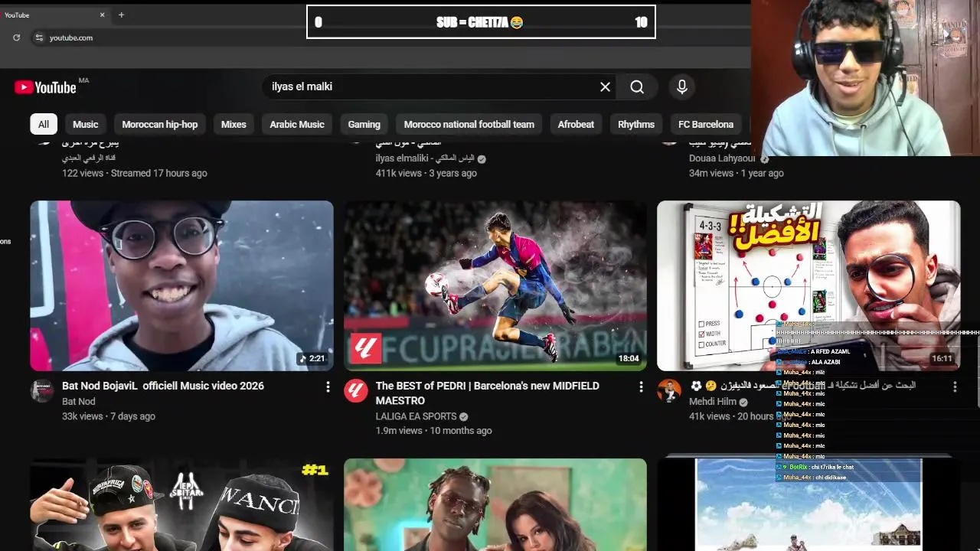This screenshot has height=551, width=980.
Task: Filter results by Arabic Music
Action: [297, 124]
